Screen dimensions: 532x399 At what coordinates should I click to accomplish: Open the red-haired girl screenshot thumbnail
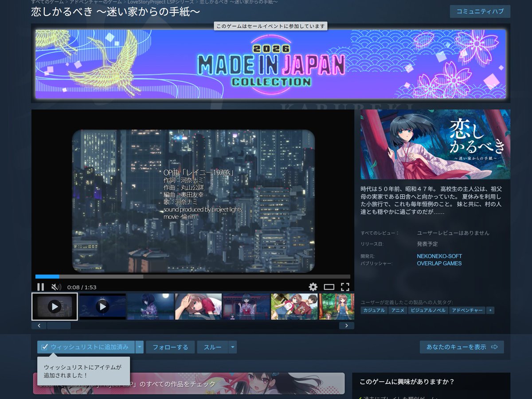198,306
